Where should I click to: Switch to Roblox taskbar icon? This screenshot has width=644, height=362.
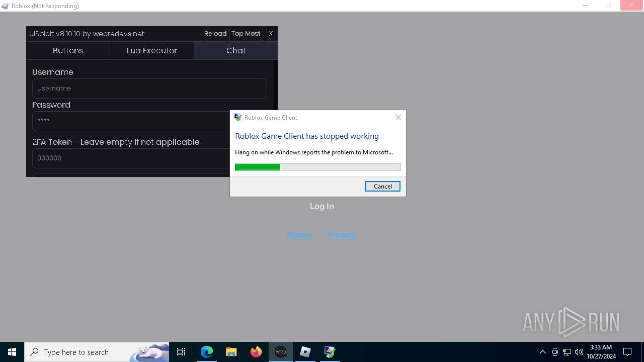[x=305, y=352]
